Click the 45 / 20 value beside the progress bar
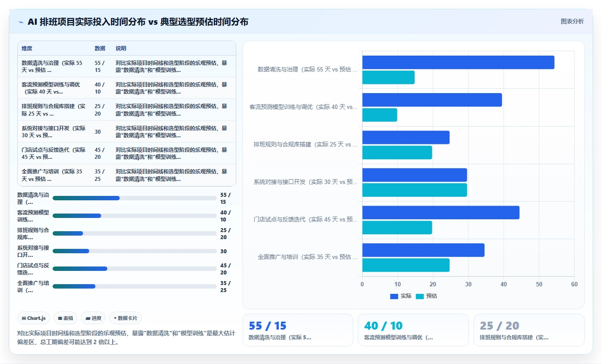This screenshot has width=602, height=364. click(x=226, y=269)
